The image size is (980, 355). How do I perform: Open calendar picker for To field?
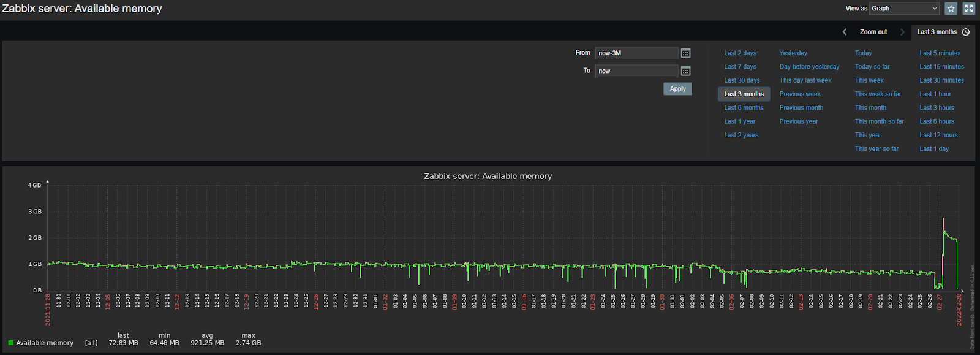686,71
